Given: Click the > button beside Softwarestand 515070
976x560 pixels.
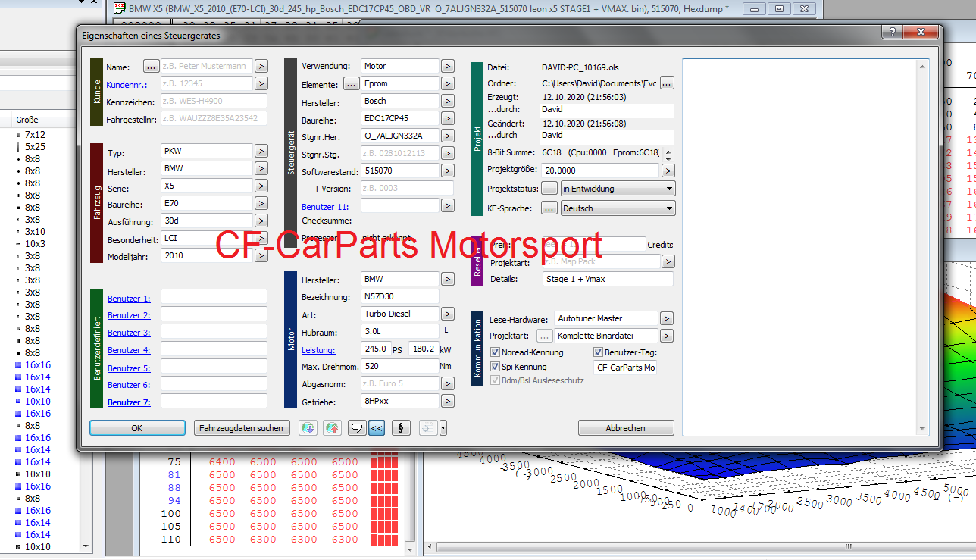Looking at the screenshot, I should click(x=448, y=171).
